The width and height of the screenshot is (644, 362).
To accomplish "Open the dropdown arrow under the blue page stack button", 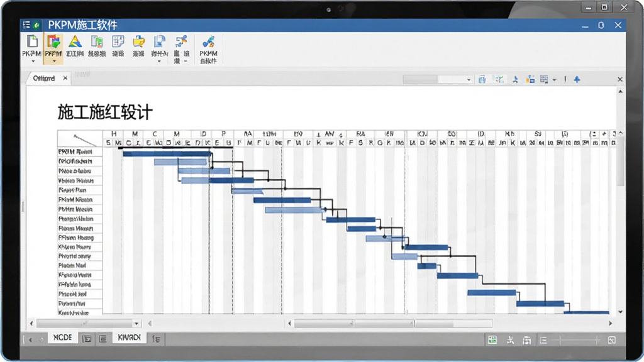I will coord(159,62).
